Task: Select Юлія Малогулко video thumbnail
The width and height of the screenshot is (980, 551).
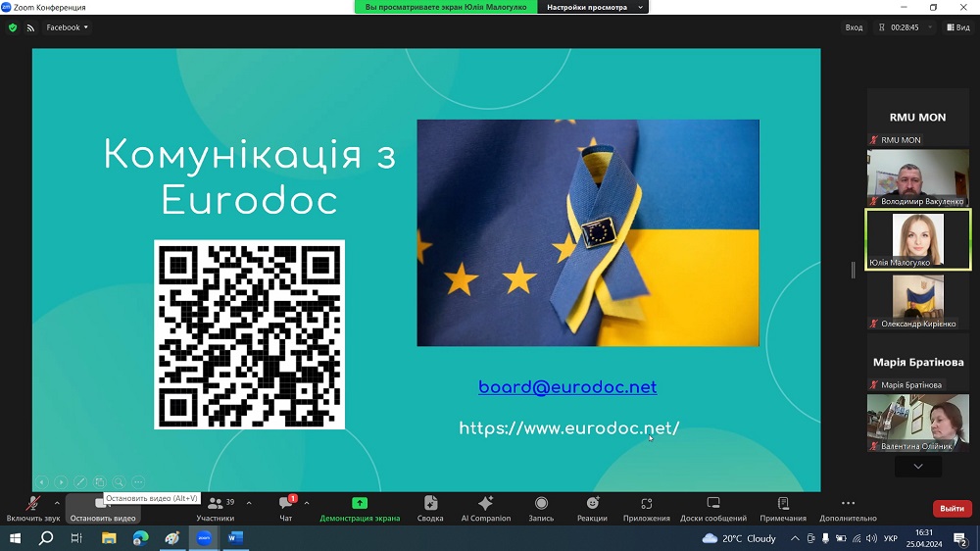Action: click(917, 238)
